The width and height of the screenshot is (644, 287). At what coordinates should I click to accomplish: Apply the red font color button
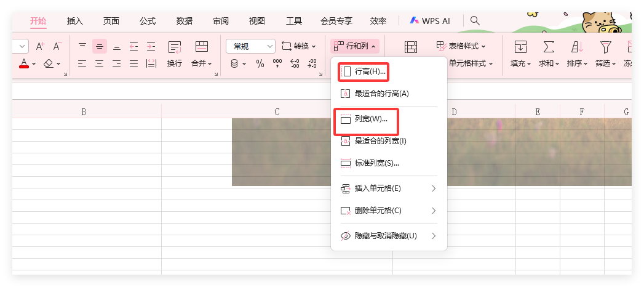24,63
